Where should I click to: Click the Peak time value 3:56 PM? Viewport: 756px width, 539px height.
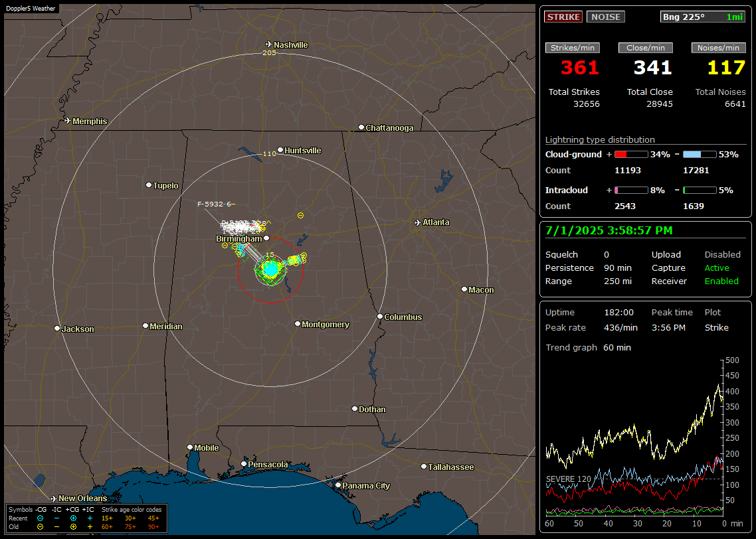tap(668, 328)
